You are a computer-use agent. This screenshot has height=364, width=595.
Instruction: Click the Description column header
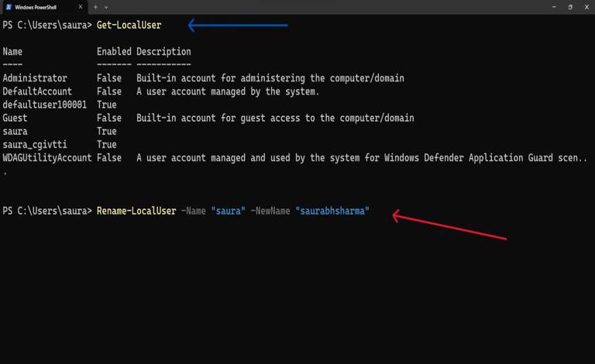163,52
